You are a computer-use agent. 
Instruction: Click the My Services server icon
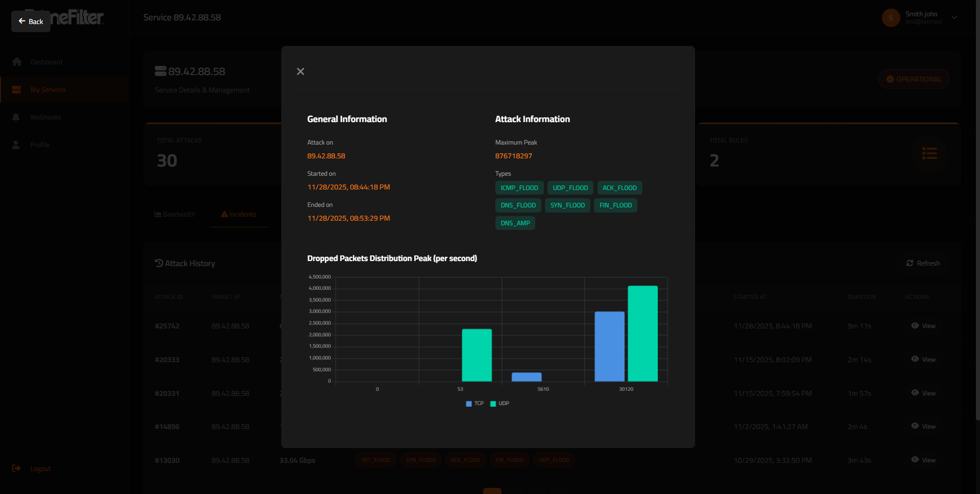(17, 90)
